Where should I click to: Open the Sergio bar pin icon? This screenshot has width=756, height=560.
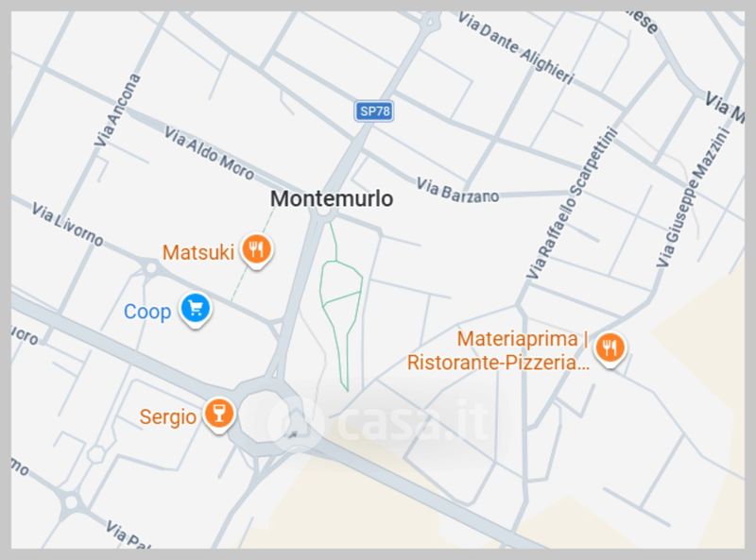click(219, 415)
